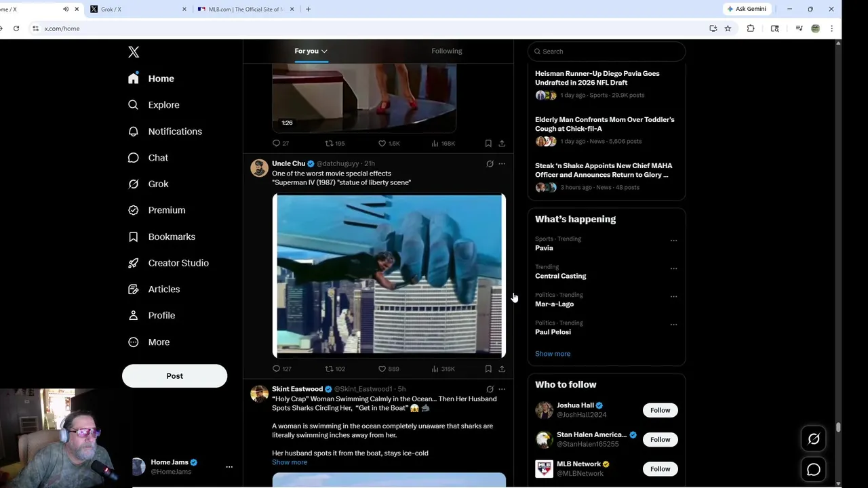
Task: Open options for Pavia trending item
Action: click(673, 241)
